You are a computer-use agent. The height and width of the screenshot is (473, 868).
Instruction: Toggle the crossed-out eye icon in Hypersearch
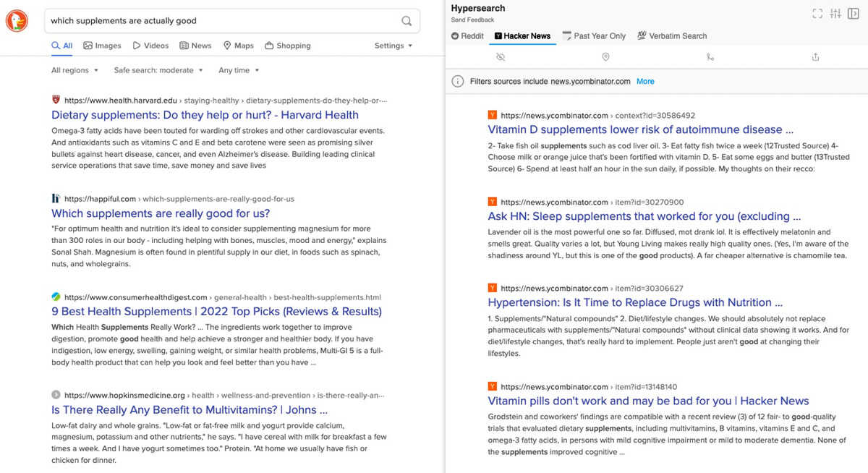(501, 57)
